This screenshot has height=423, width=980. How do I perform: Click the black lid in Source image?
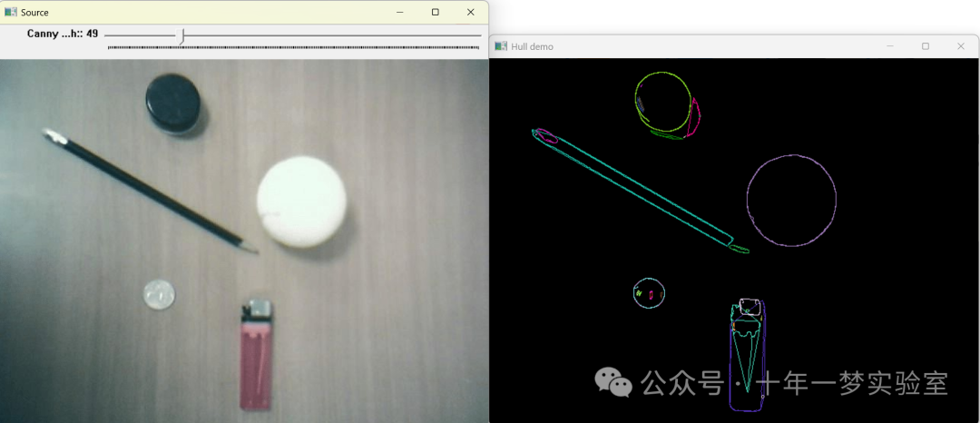(173, 103)
